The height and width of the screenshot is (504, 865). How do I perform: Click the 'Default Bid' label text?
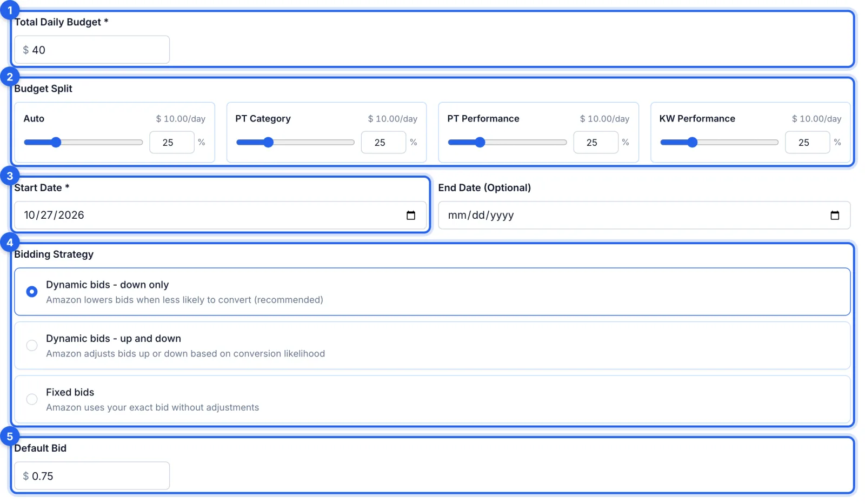[x=41, y=448]
